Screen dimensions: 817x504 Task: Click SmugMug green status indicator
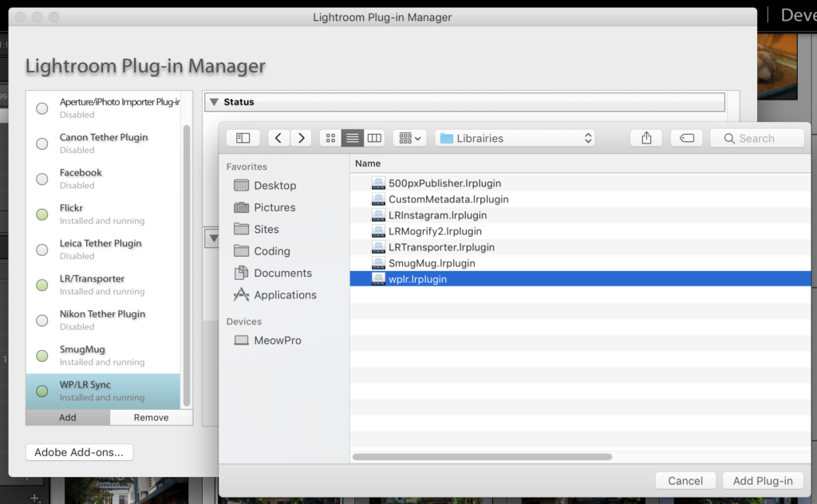point(42,356)
